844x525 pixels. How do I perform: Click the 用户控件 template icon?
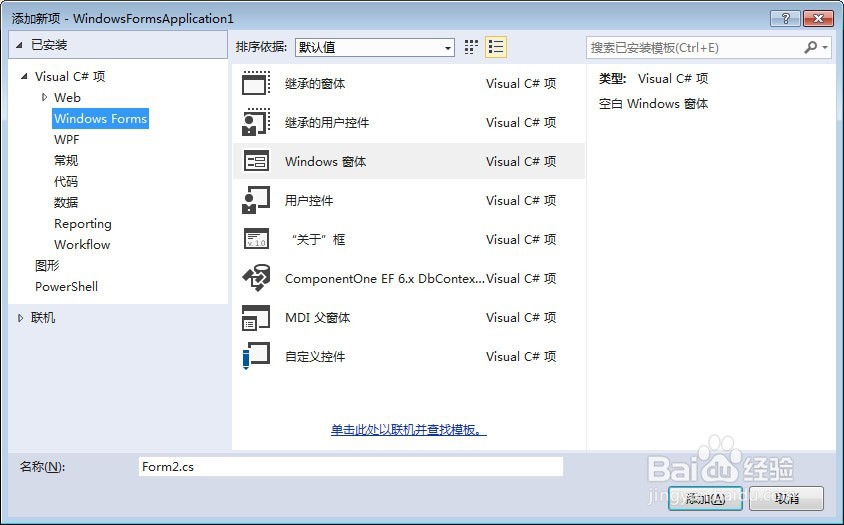(x=256, y=200)
